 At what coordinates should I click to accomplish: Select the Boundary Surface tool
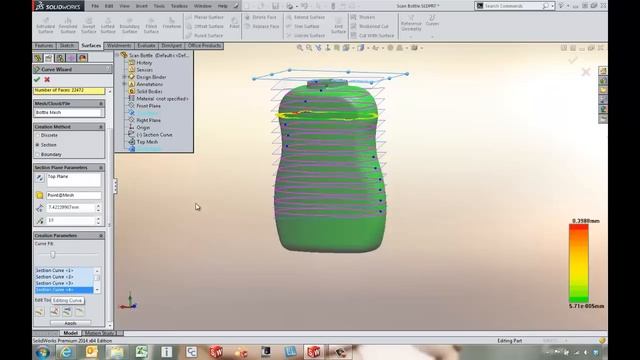(129, 25)
